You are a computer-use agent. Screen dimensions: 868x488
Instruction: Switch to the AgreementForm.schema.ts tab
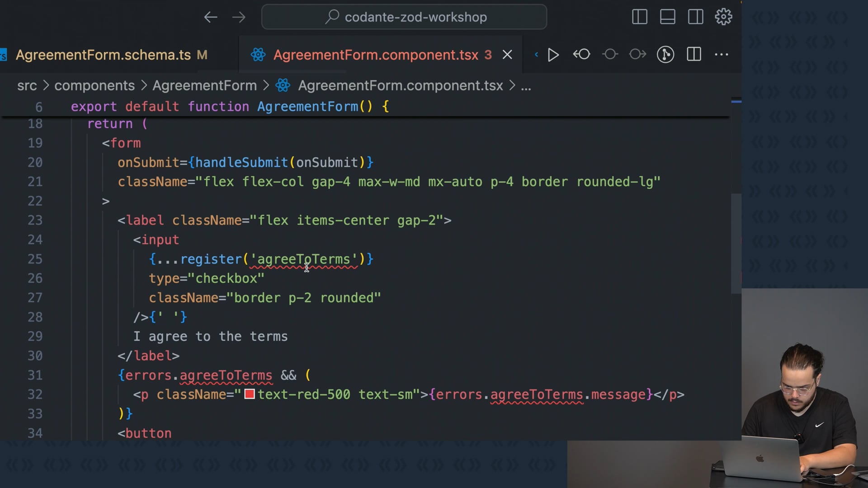pos(103,55)
